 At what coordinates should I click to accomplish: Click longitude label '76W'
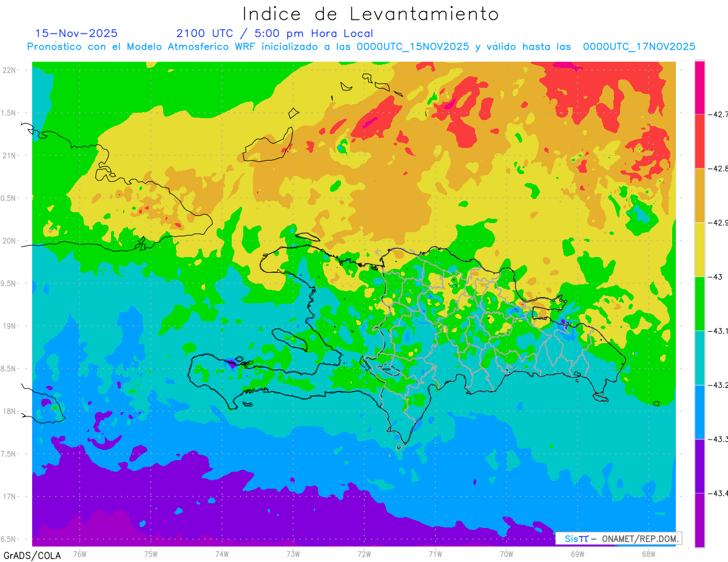79,554
